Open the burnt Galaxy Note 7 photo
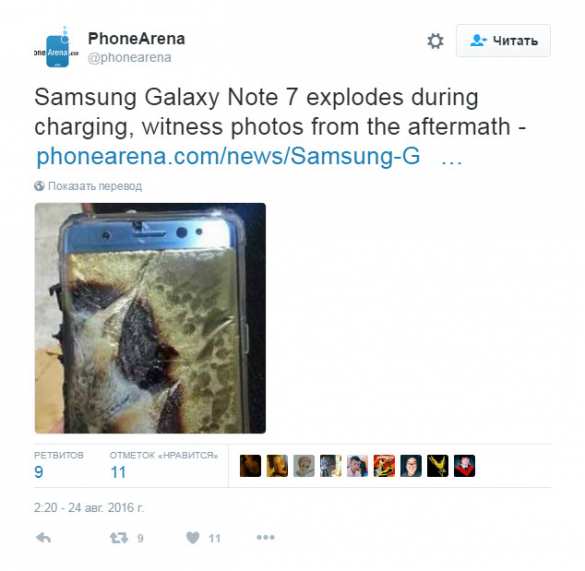The height and width of the screenshot is (571, 585). point(150,318)
